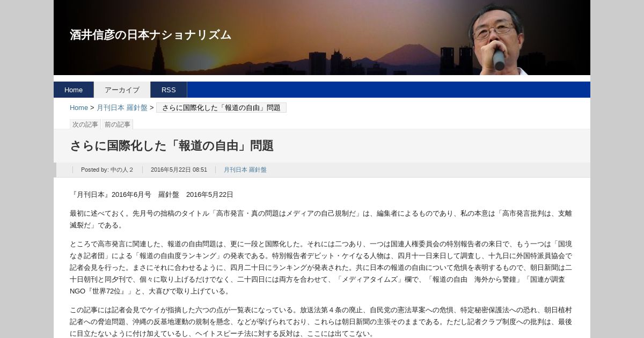Switch to the アーカイブ tab
Screen dimensions: 644x338
122,90
